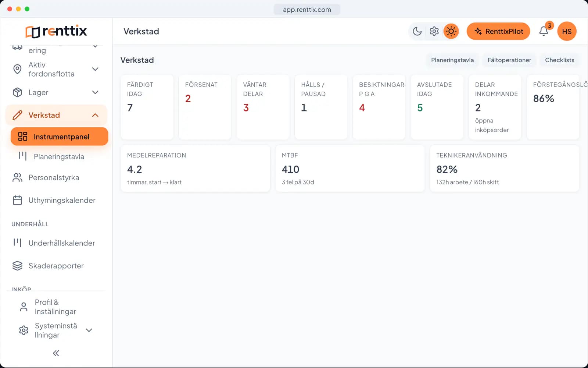Screen dimensions: 588x368
Task: Click the MTBF 410 value
Action: pos(290,169)
